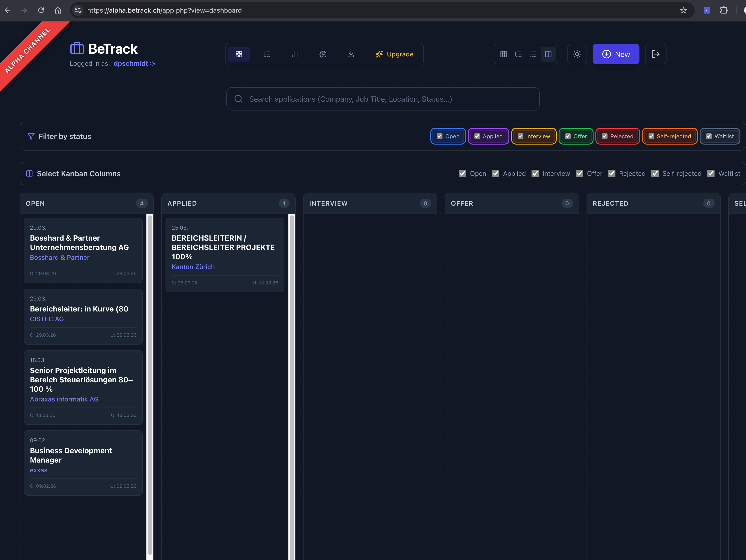Open the statistics bar chart view
Screen dimensions: 746x560
(x=295, y=54)
